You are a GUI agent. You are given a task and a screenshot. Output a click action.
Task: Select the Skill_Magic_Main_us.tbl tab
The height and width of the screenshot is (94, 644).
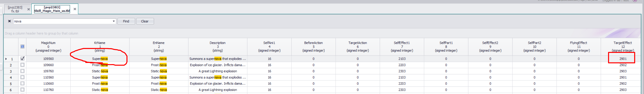[52, 9]
